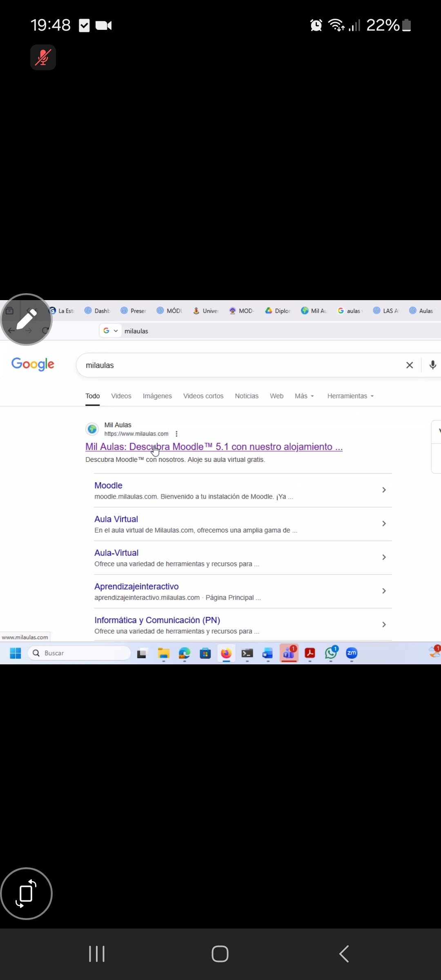The image size is (441, 980).
Task: Open the Herramientas dropdown
Action: click(350, 396)
